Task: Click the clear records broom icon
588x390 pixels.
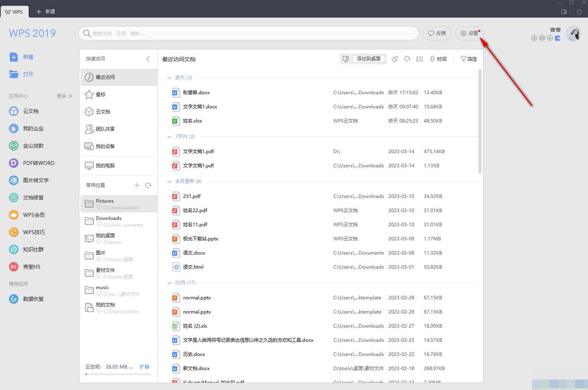Action: pos(395,59)
